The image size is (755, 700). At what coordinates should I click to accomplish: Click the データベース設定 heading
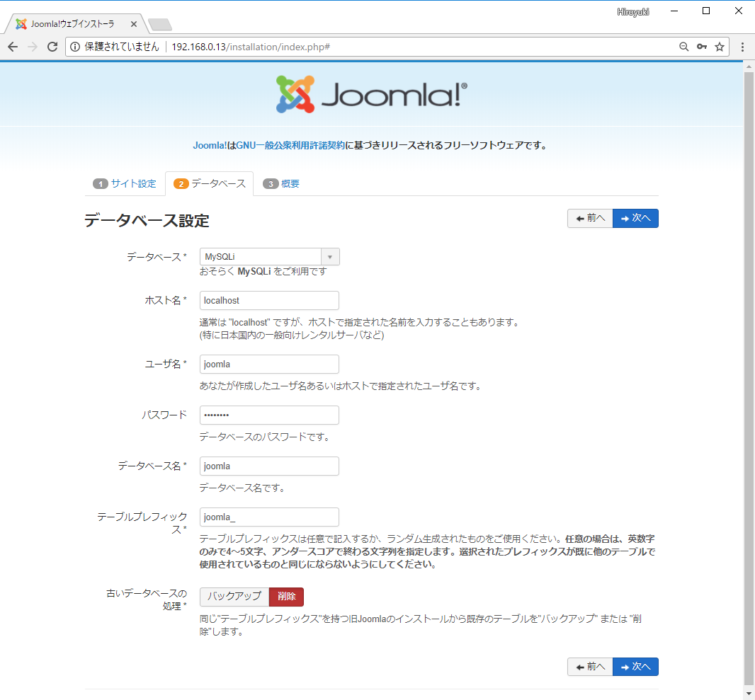[x=147, y=221]
